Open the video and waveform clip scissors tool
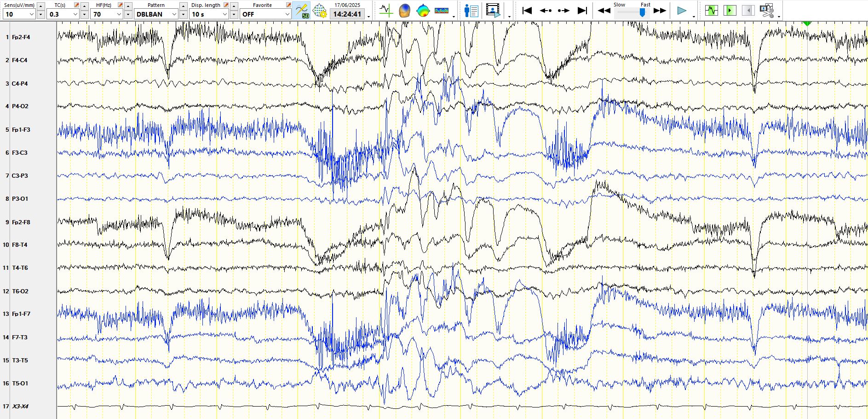The image size is (868, 419). tap(767, 10)
